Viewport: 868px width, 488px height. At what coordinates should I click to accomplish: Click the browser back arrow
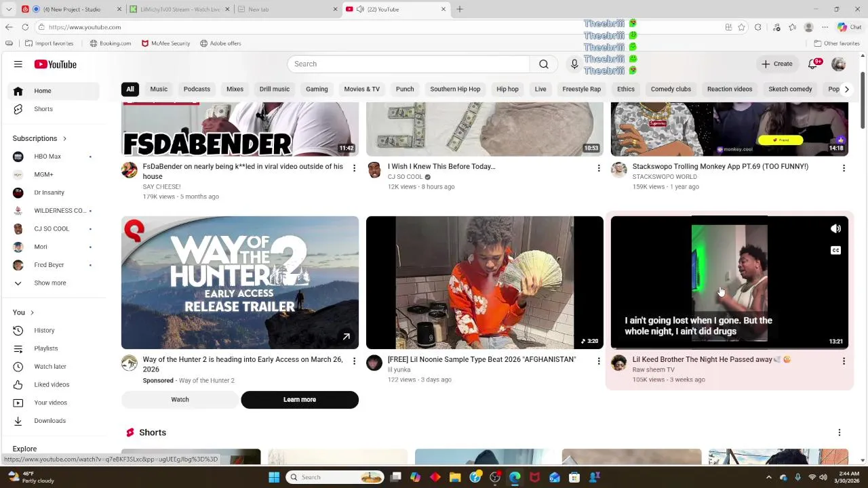tap(9, 27)
